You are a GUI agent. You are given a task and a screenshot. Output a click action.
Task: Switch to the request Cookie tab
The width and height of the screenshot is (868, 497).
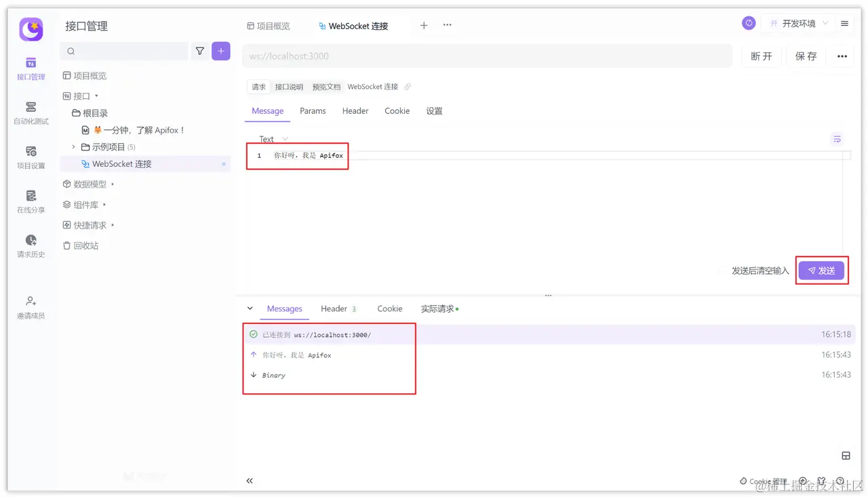[x=397, y=111]
